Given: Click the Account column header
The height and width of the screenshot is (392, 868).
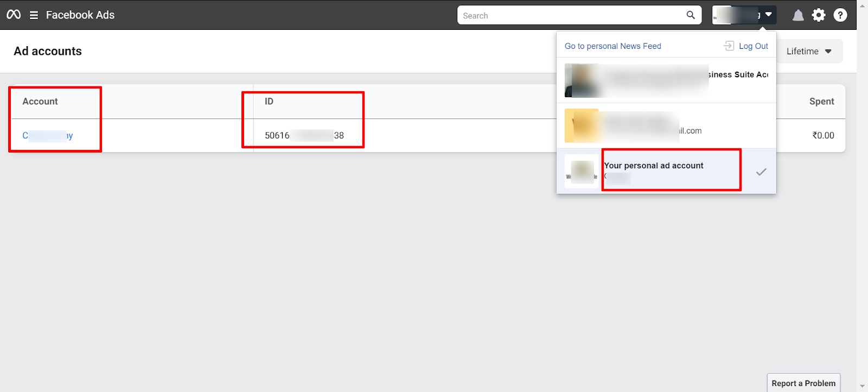Looking at the screenshot, I should point(40,102).
